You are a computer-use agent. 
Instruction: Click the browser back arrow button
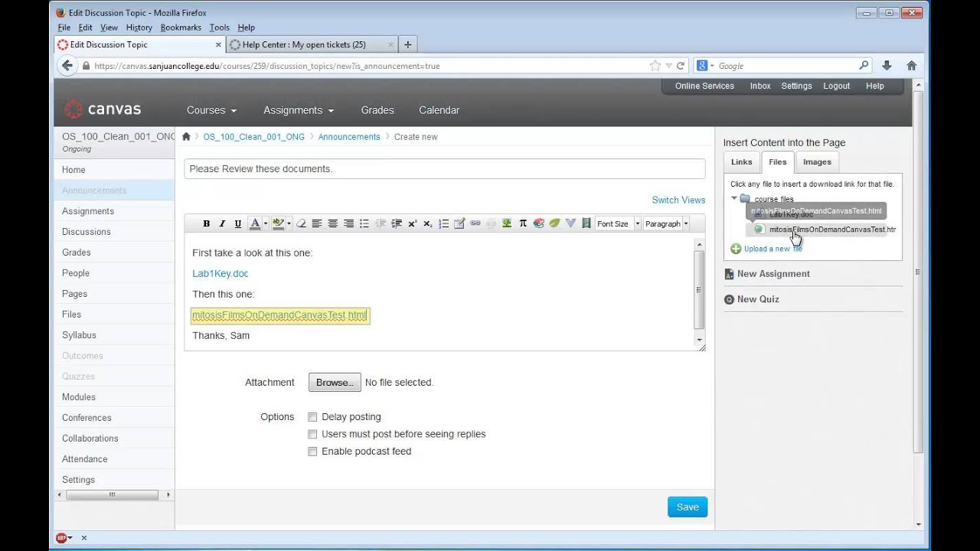(x=67, y=66)
